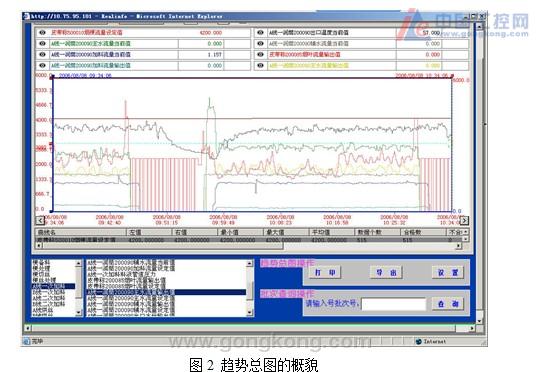Click the 合格数 column header
538x372 pixels.
(423, 232)
